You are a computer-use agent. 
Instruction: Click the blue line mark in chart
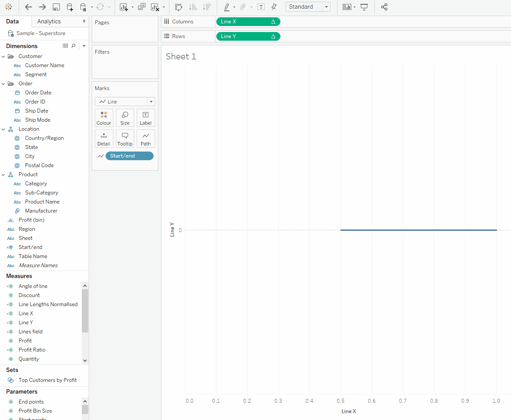coord(418,230)
